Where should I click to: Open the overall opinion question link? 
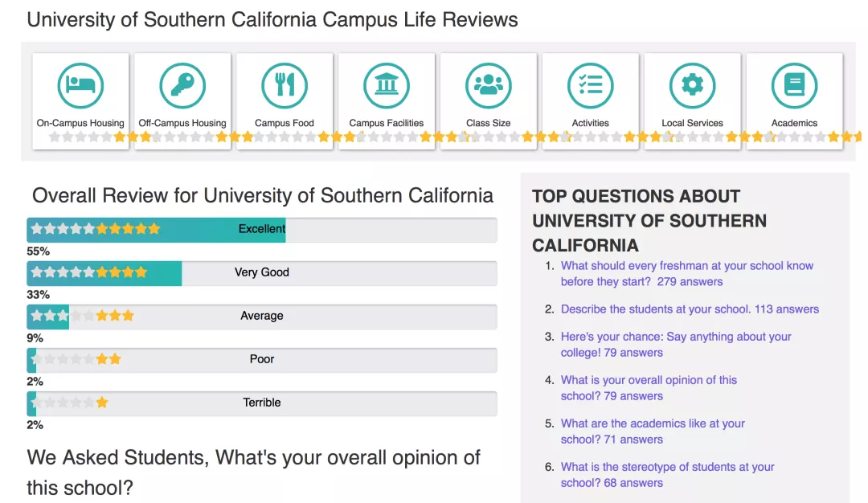tap(649, 388)
